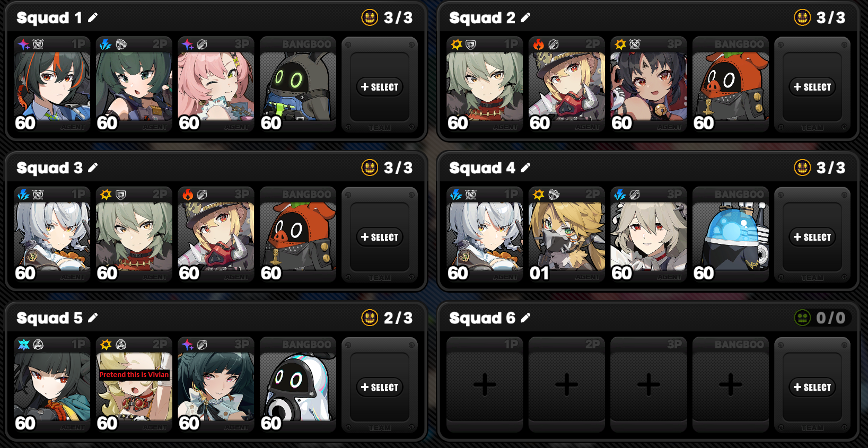Click the Squad 1 smiley count icon
The image size is (868, 448).
[370, 17]
